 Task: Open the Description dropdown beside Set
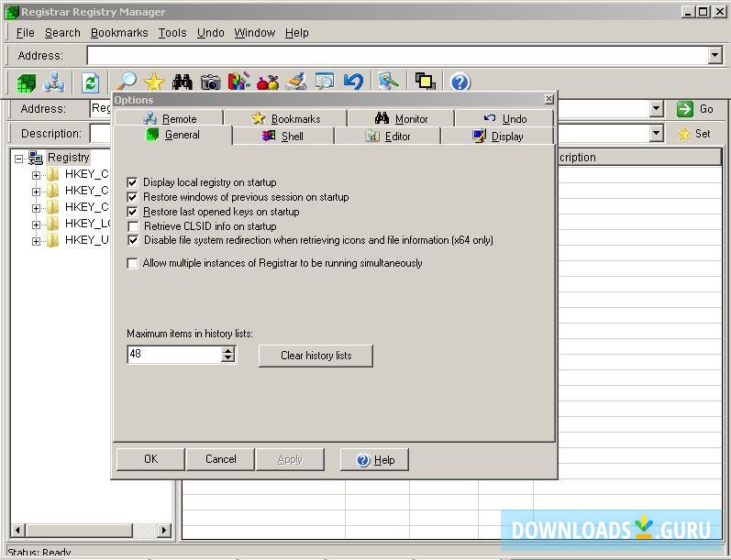657,134
